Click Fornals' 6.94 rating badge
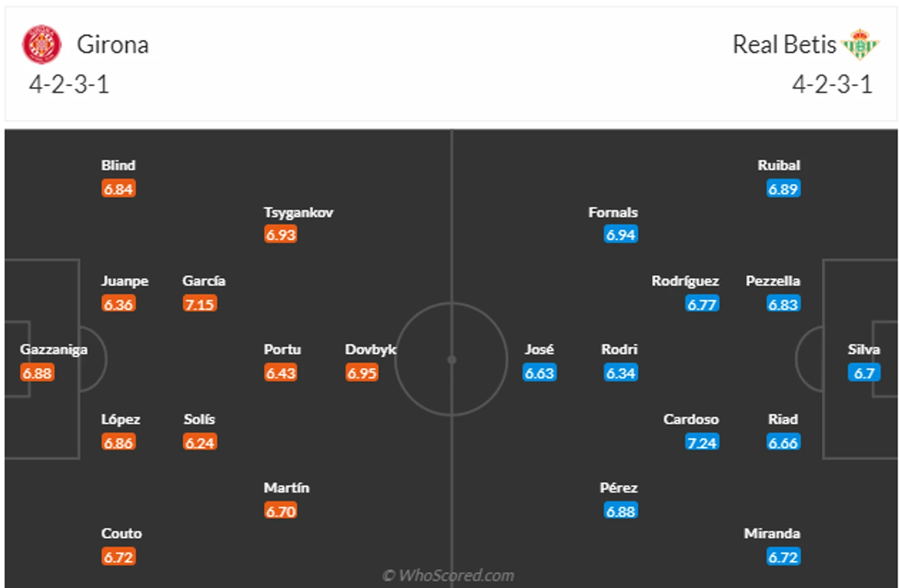Screen dimensions: 899x588 (621, 235)
